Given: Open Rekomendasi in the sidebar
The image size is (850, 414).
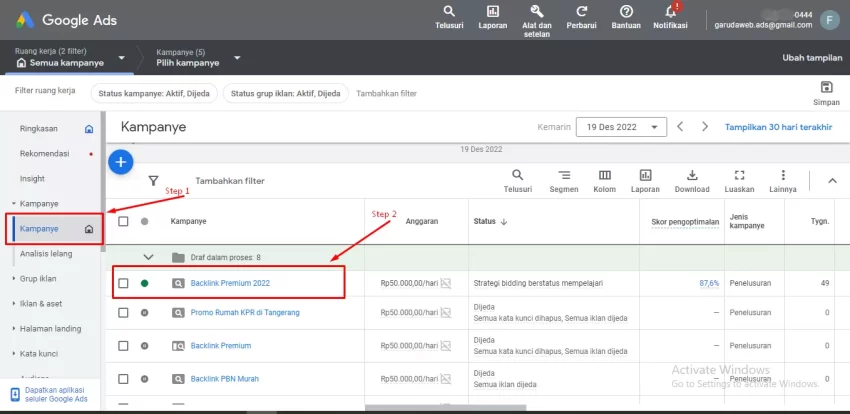Looking at the screenshot, I should tap(44, 154).
